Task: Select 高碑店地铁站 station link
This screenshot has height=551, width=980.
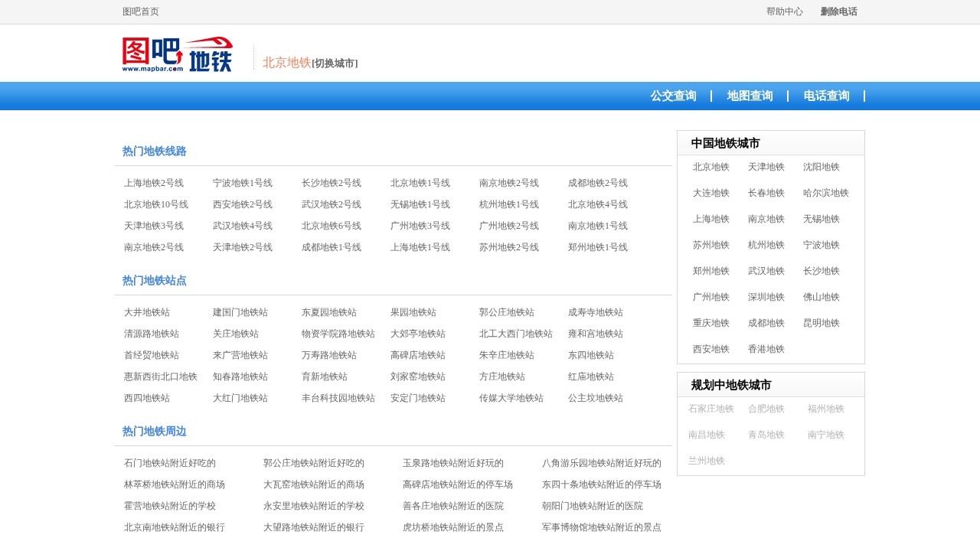Action: (x=418, y=355)
